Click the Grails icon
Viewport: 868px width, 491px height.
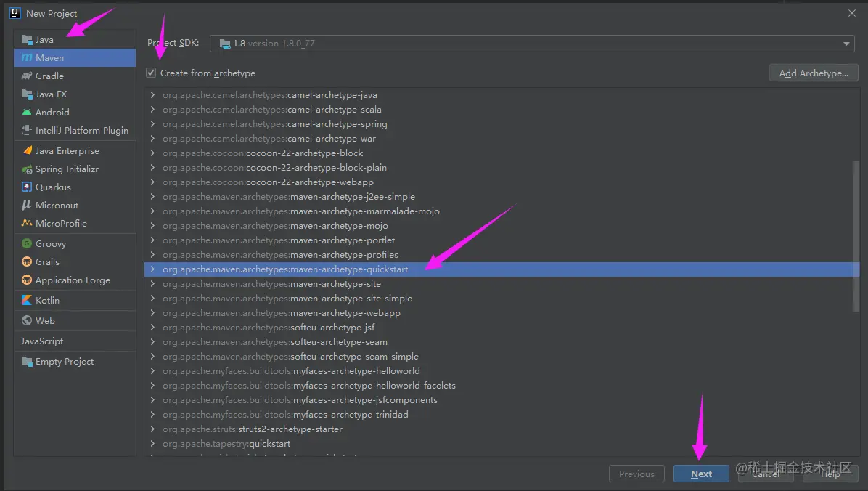coord(27,261)
